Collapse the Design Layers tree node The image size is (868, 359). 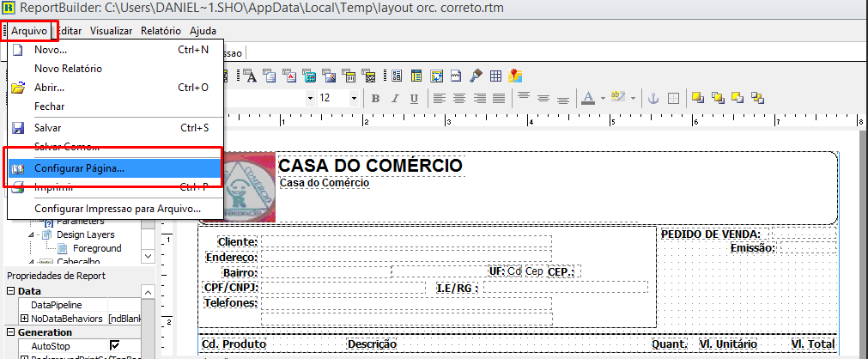(32, 234)
